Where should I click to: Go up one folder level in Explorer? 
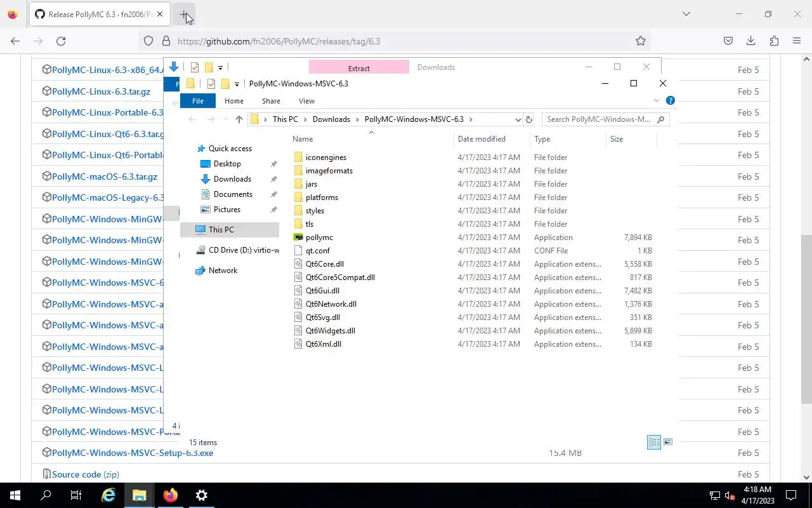pyautogui.click(x=239, y=119)
